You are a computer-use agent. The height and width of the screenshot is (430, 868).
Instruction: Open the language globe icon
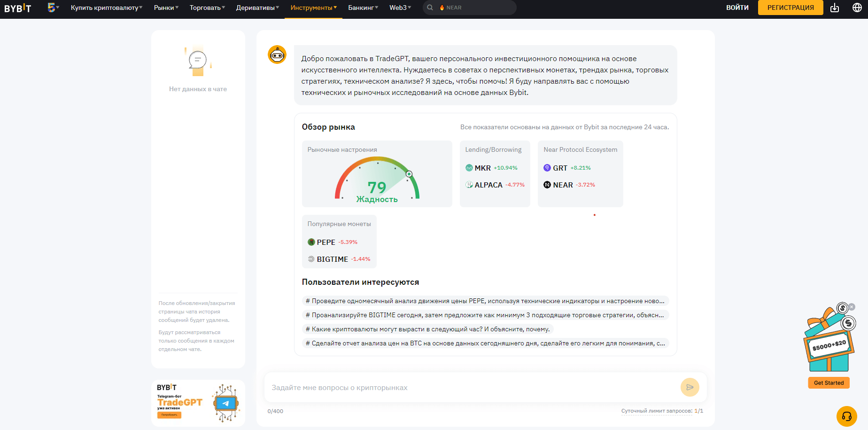pos(857,8)
